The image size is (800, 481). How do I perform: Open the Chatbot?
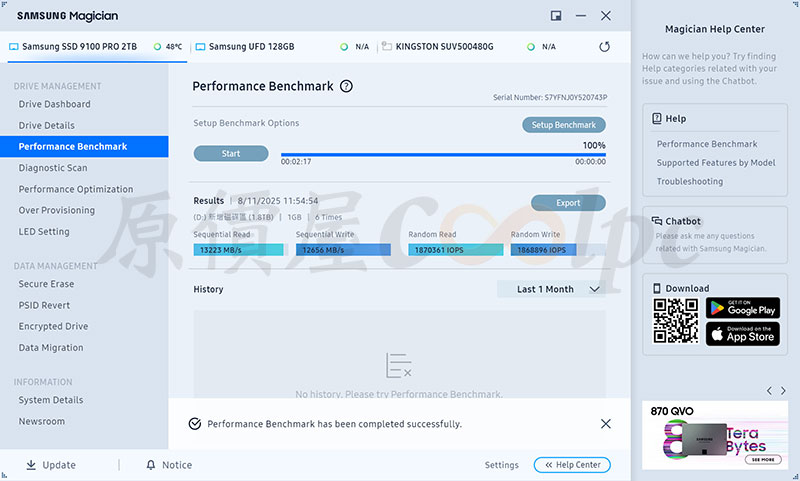click(715, 235)
